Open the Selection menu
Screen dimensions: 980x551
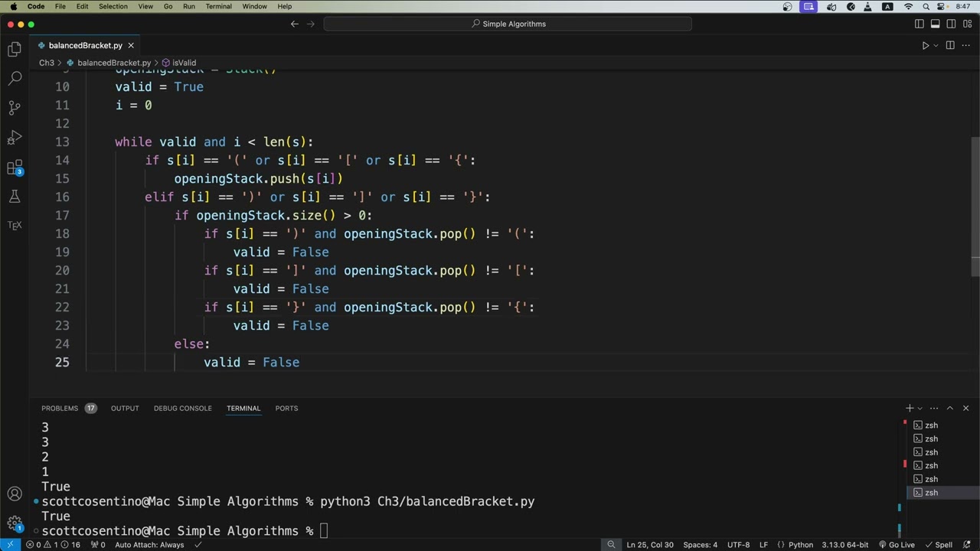(x=113, y=6)
